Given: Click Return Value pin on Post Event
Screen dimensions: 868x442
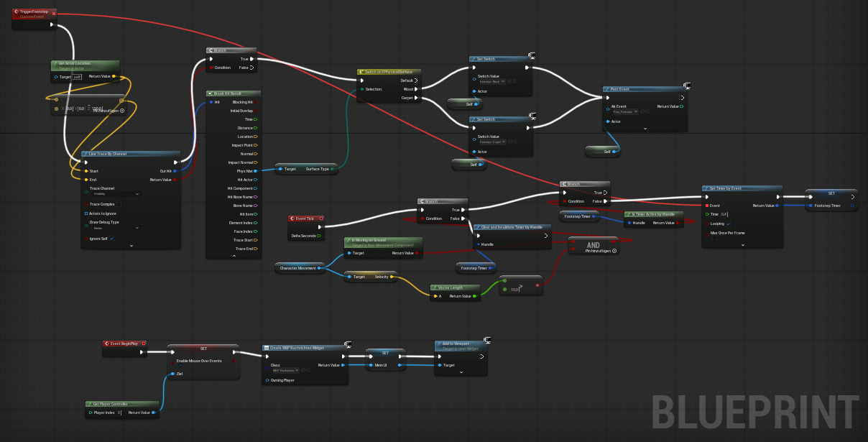Looking at the screenshot, I should [681, 106].
